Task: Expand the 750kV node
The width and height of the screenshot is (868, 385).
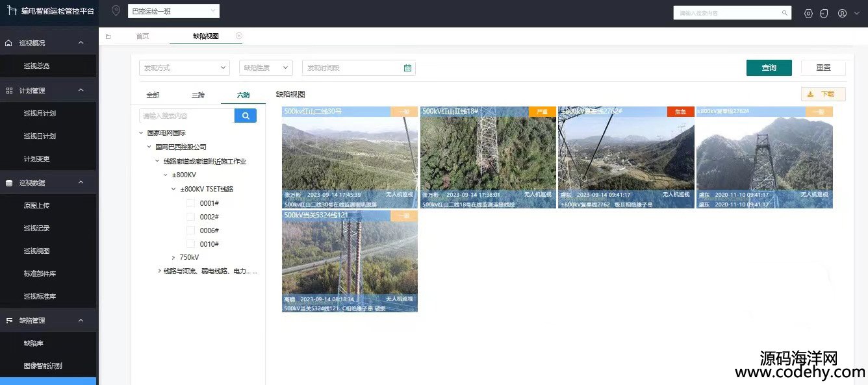Action: 173,258
